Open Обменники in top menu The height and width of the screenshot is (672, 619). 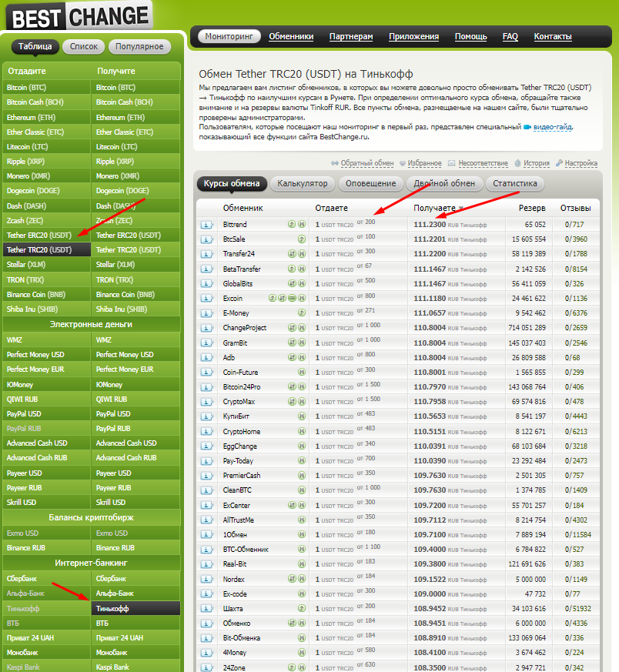(x=291, y=36)
